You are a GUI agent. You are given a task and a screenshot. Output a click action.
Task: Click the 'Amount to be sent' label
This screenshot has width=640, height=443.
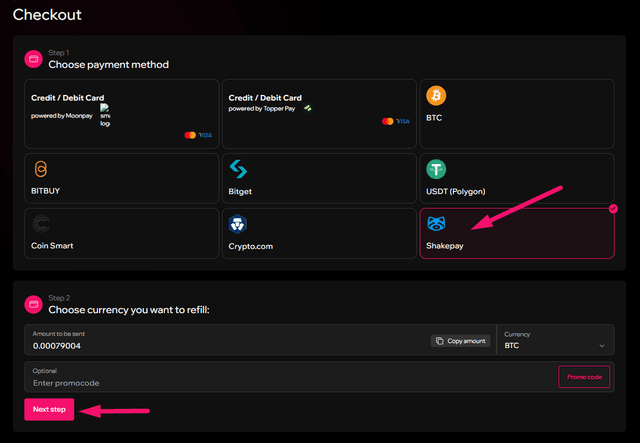coord(59,334)
